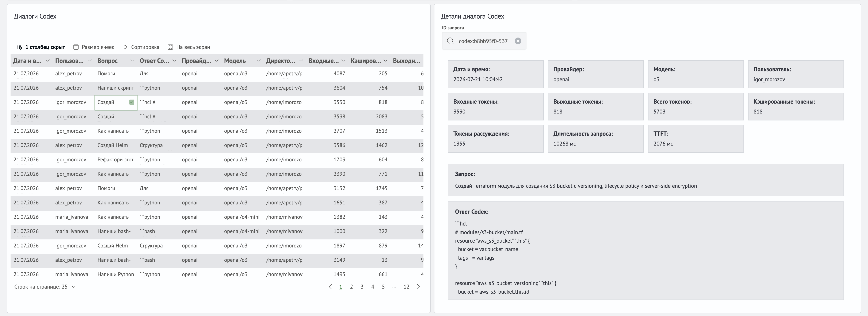Viewport: 868px width, 316px height.
Task: Click the total tokens value "5703"
Action: point(659,112)
